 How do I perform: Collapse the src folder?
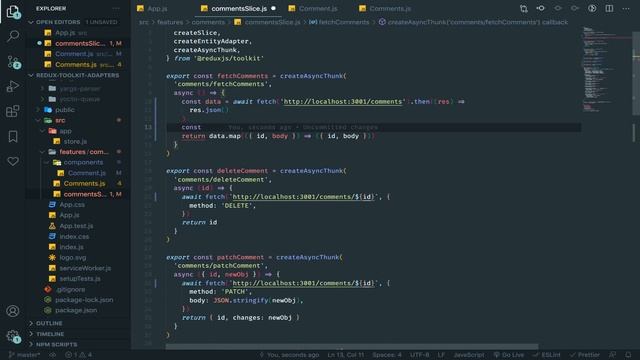(x=38, y=120)
